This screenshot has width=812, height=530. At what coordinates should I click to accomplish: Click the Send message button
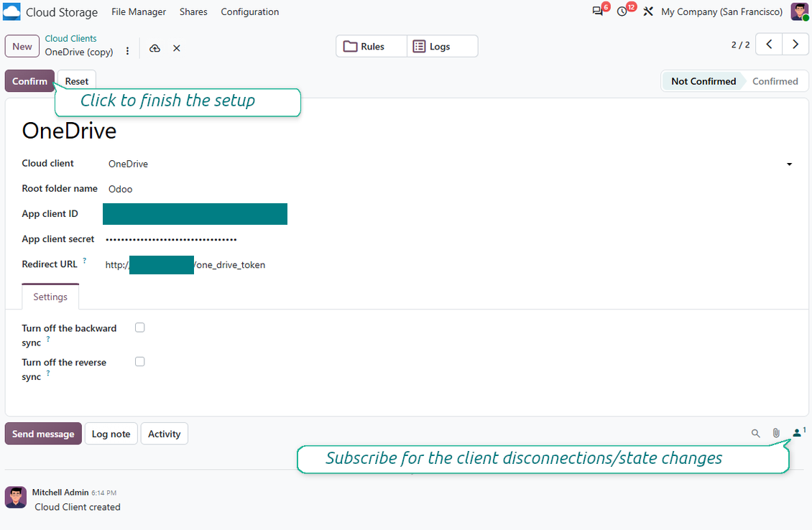[x=44, y=434]
